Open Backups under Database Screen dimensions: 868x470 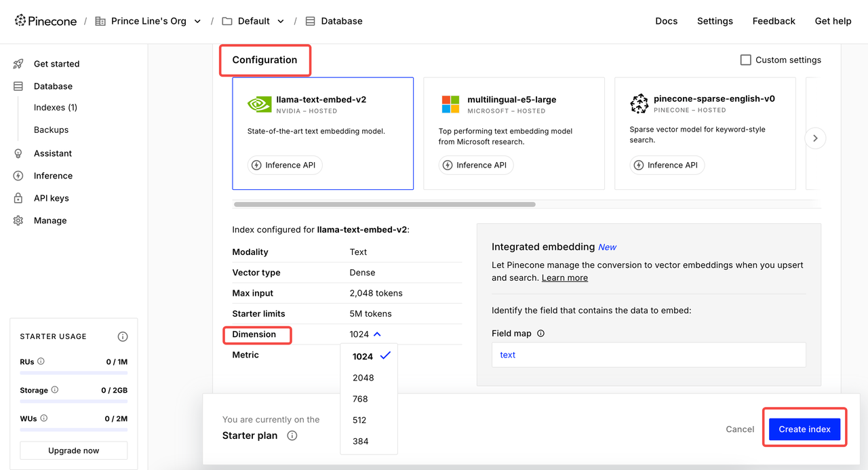coord(52,130)
